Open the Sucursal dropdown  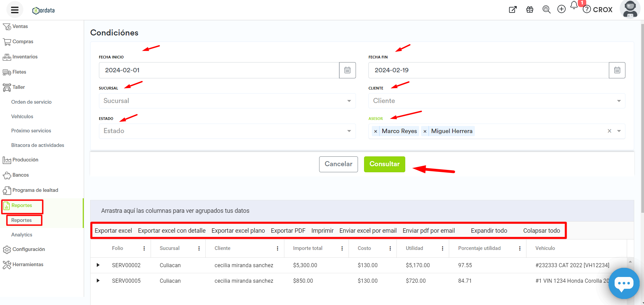click(227, 101)
